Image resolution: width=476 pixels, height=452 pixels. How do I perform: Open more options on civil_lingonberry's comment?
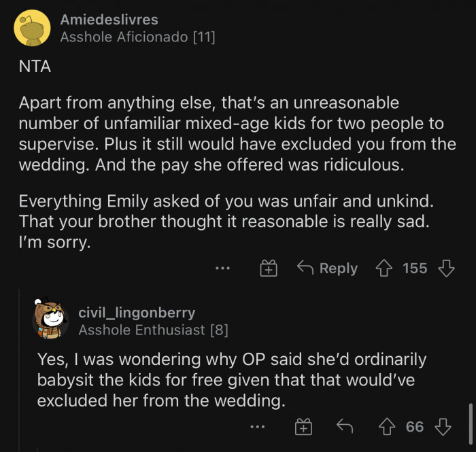point(257,427)
